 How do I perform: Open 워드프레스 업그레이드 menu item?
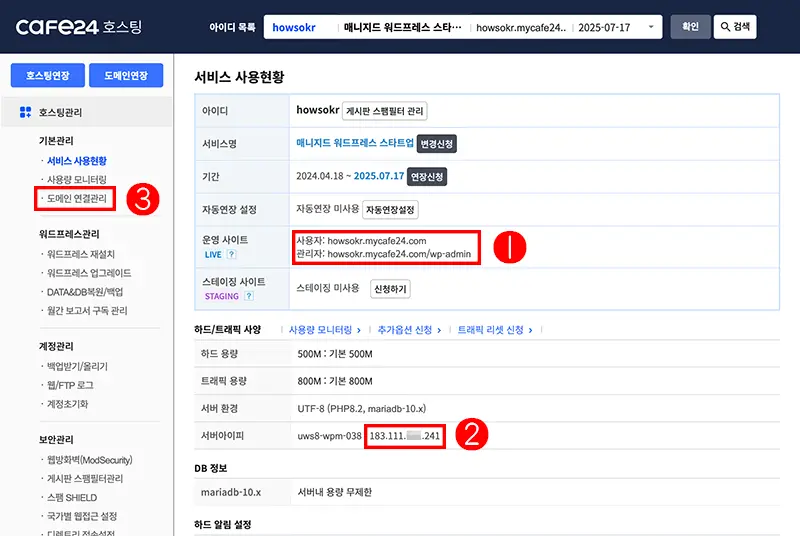coord(89,273)
